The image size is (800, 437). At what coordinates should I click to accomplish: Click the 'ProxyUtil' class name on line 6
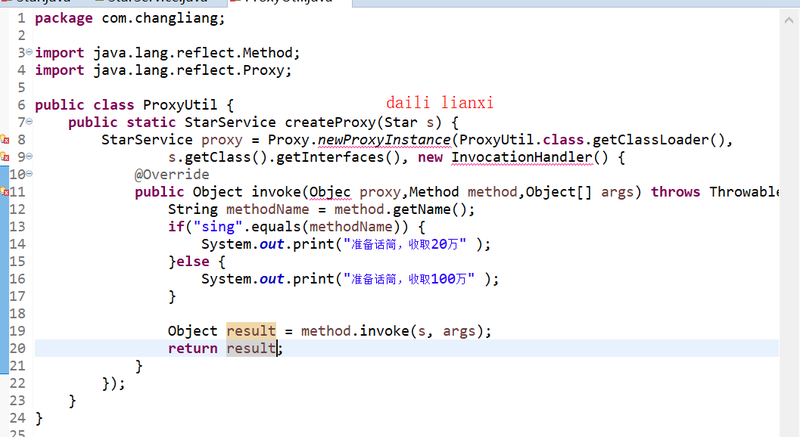pos(180,105)
